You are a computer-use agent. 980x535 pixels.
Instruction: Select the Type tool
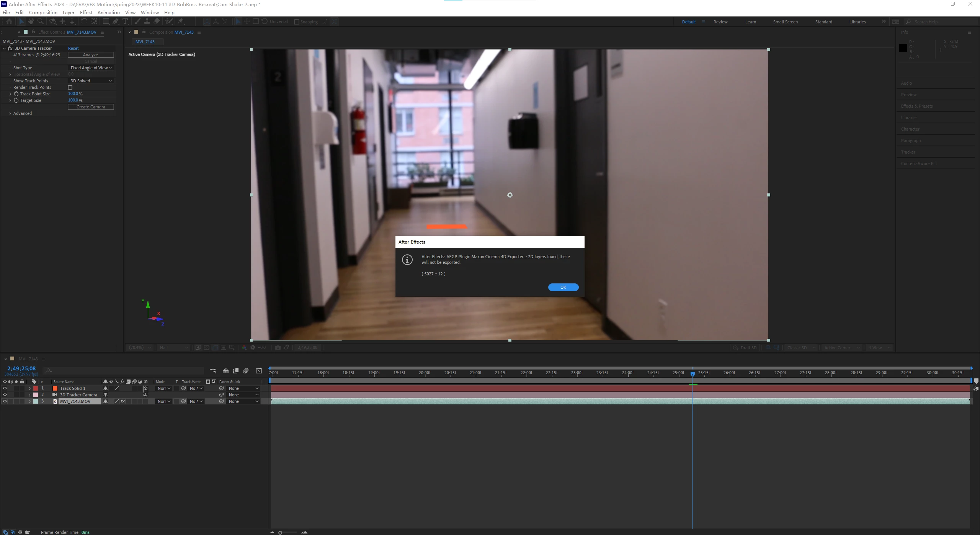(x=125, y=21)
